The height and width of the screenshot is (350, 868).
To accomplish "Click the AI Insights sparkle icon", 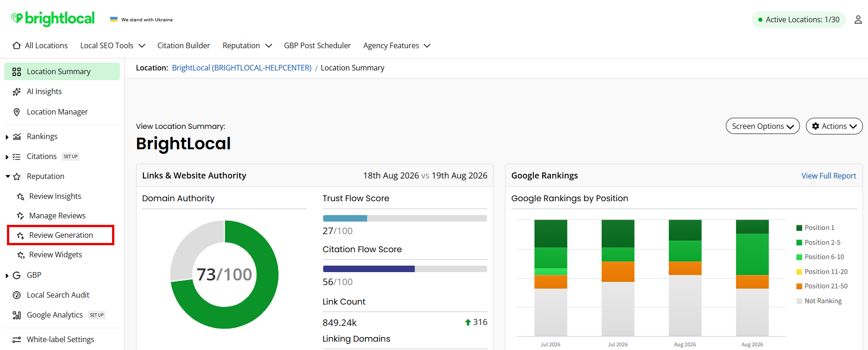I will click(17, 92).
